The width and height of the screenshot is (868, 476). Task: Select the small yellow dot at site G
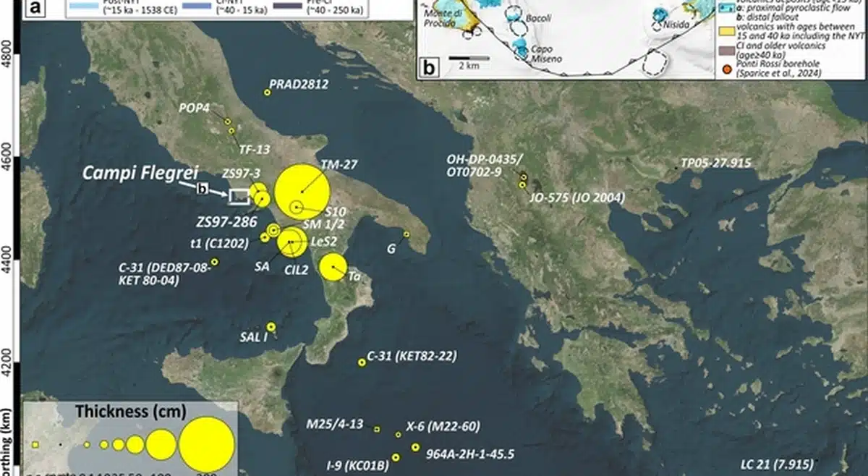point(407,234)
